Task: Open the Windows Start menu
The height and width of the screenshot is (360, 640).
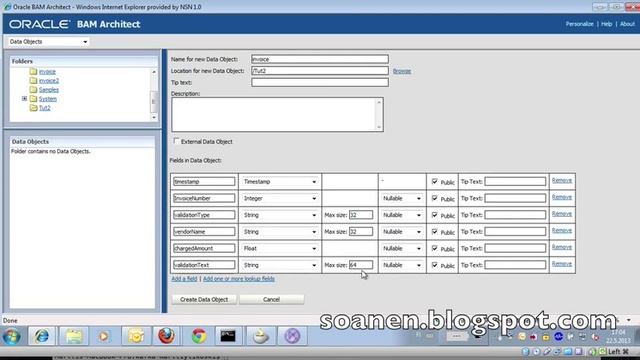Action: 11,336
